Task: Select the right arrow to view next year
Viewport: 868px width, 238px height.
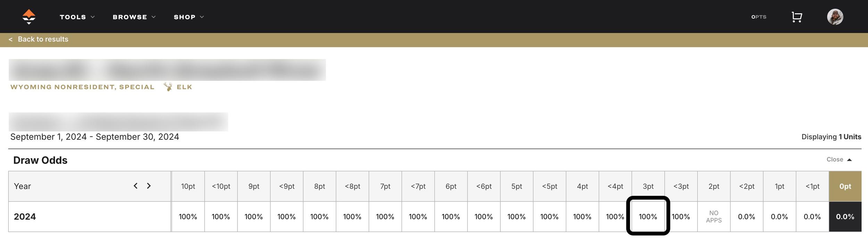Action: pos(149,186)
